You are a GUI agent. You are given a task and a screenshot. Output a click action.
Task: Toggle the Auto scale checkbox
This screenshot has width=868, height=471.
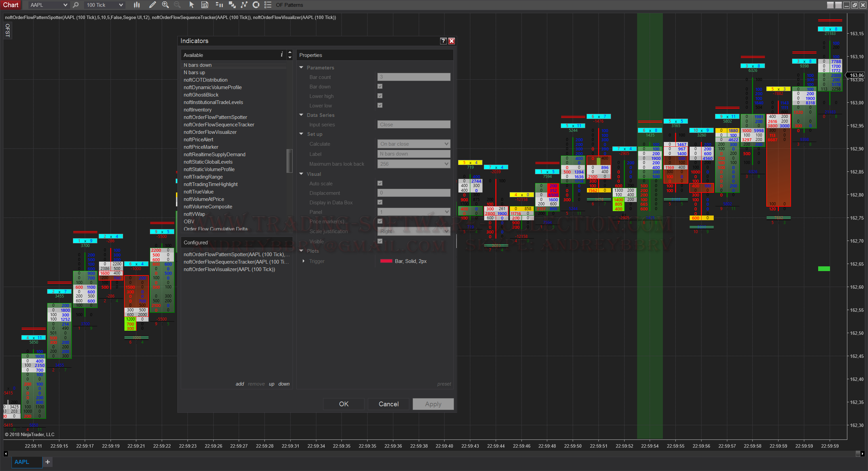380,183
